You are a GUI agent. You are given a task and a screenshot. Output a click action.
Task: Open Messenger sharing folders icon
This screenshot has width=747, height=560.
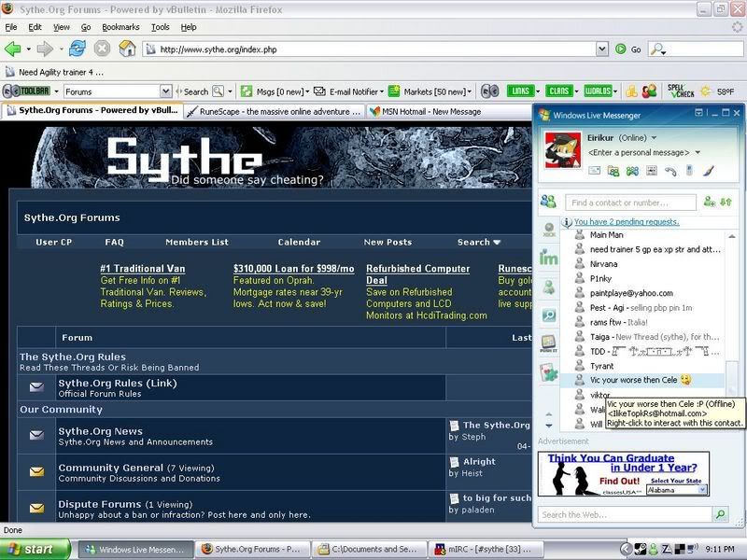click(613, 171)
